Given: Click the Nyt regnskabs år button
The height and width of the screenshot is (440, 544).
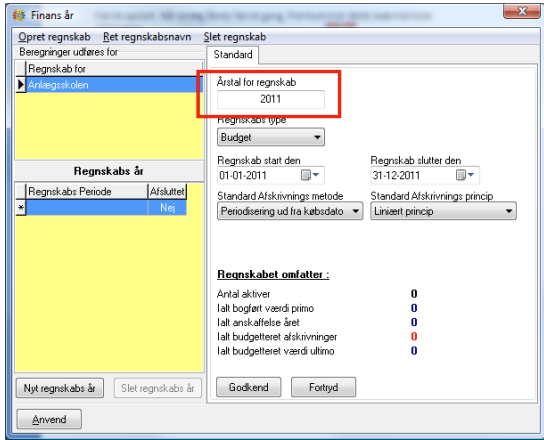Looking at the screenshot, I should click(60, 388).
